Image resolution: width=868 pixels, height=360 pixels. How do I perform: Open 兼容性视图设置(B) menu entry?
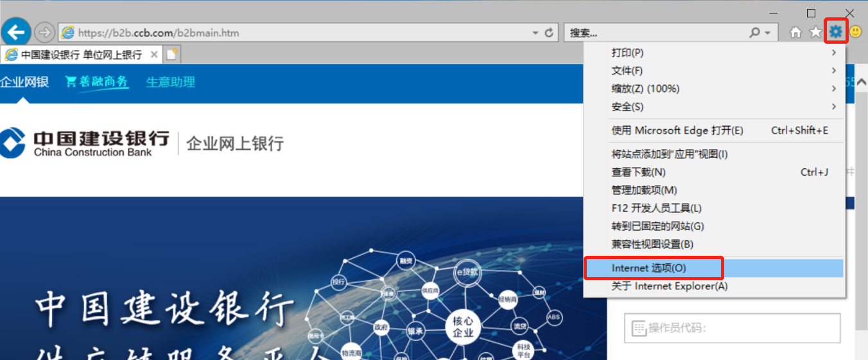(x=652, y=244)
